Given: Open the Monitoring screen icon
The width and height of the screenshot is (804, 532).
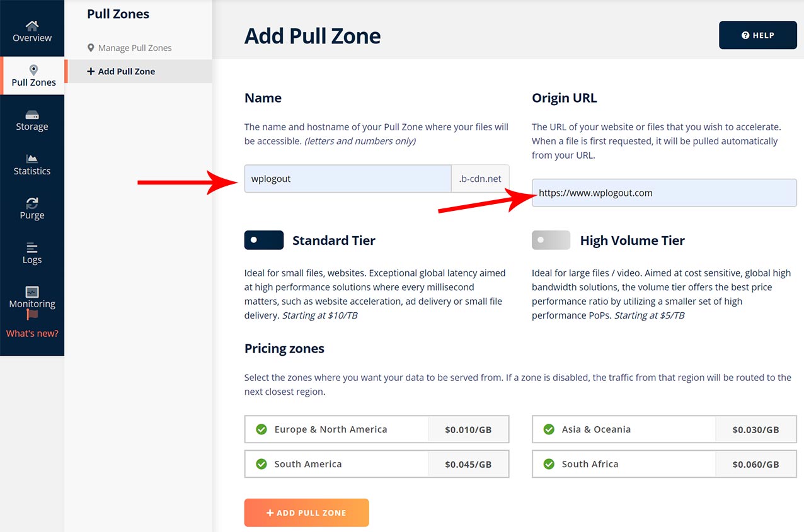Looking at the screenshot, I should pyautogui.click(x=32, y=291).
